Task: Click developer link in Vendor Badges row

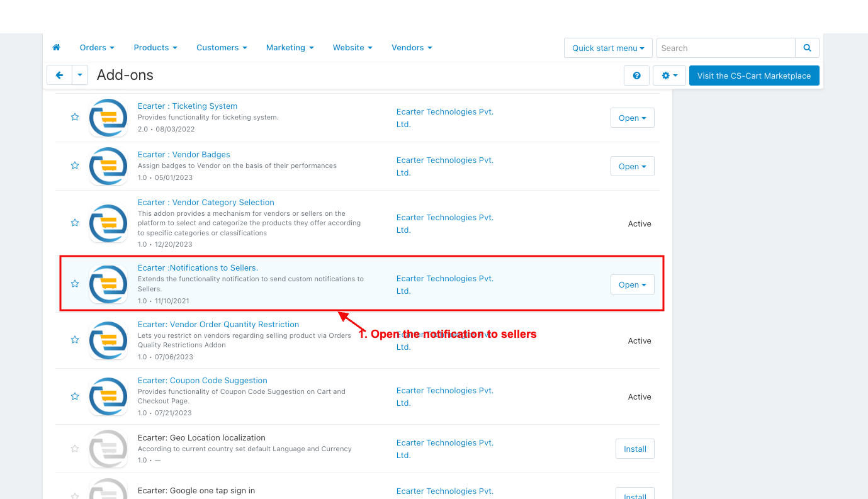Action: pyautogui.click(x=445, y=166)
